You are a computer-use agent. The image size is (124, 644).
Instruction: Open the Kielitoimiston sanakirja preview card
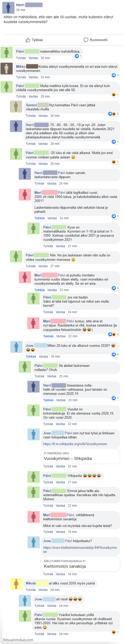tap(80, 564)
